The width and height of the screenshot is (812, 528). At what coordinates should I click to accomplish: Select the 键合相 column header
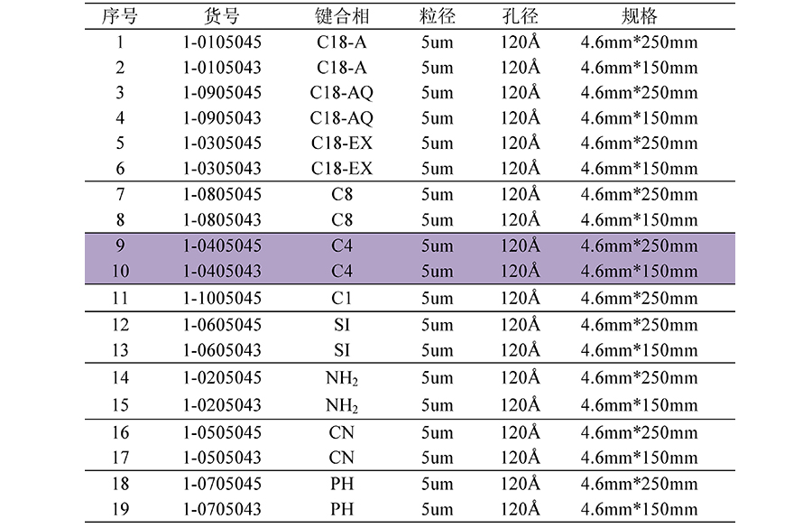coord(342,15)
